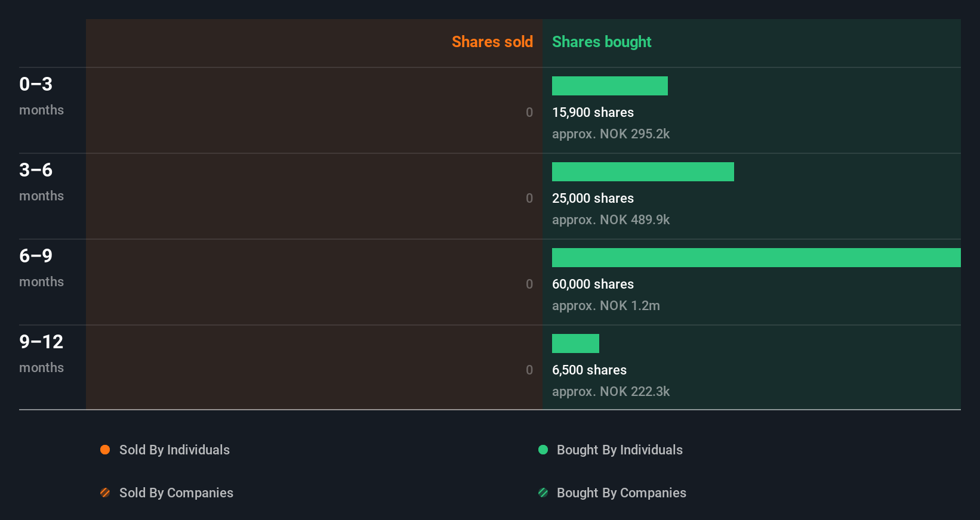Click the green bar for 3–6 months
Viewport: 980px width, 520px height.
click(x=643, y=172)
